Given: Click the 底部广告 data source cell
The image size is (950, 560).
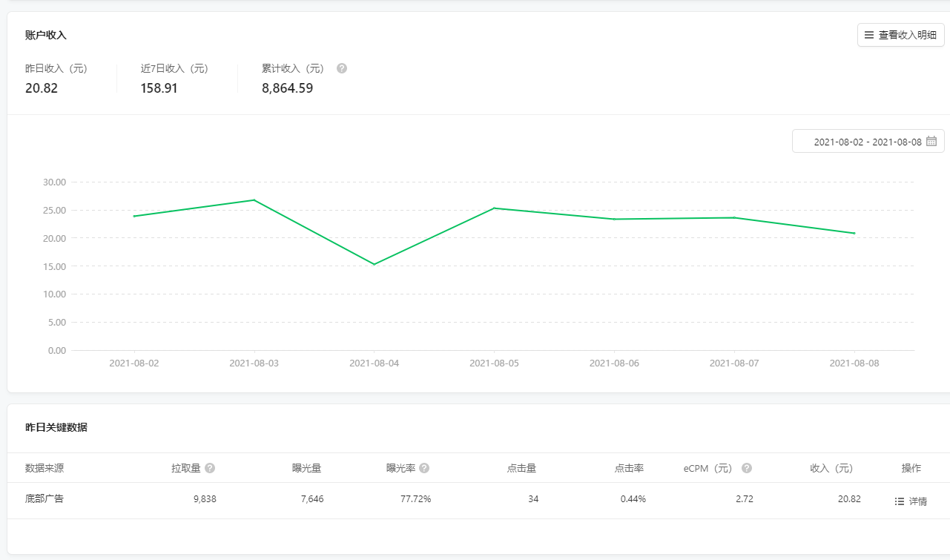Looking at the screenshot, I should point(44,498).
